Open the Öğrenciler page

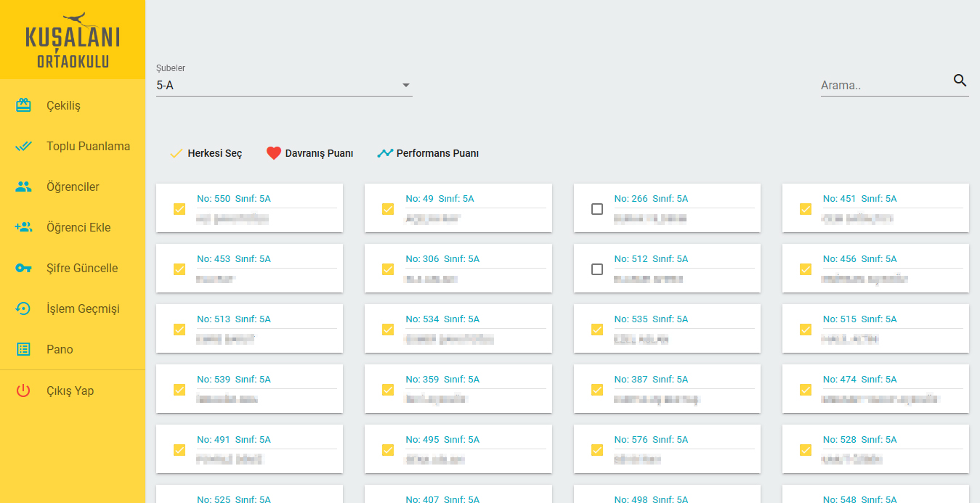[73, 187]
